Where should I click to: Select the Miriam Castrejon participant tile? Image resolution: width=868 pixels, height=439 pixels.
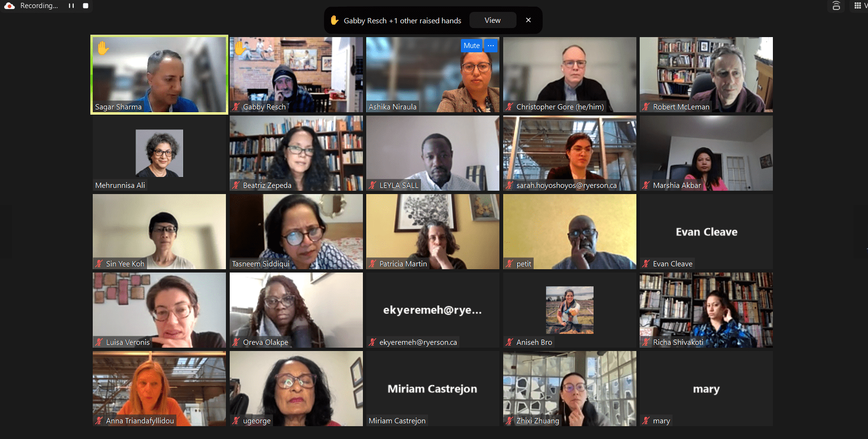[433, 389]
